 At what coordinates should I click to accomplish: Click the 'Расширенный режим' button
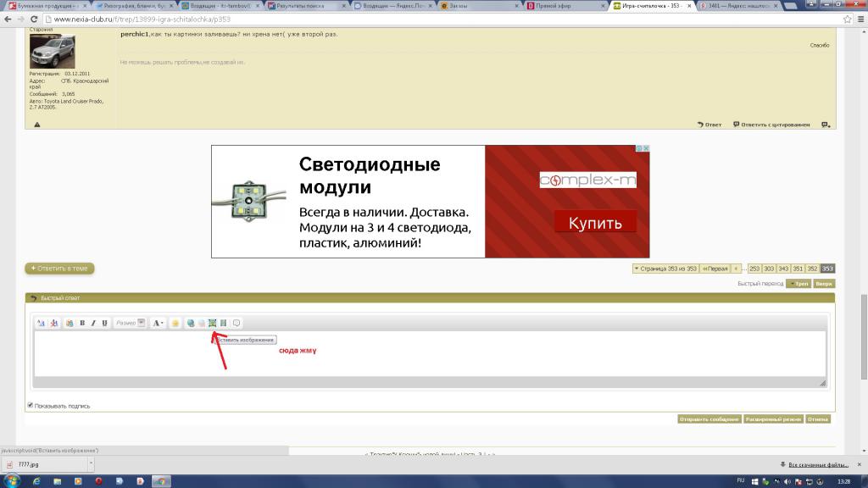click(x=773, y=419)
